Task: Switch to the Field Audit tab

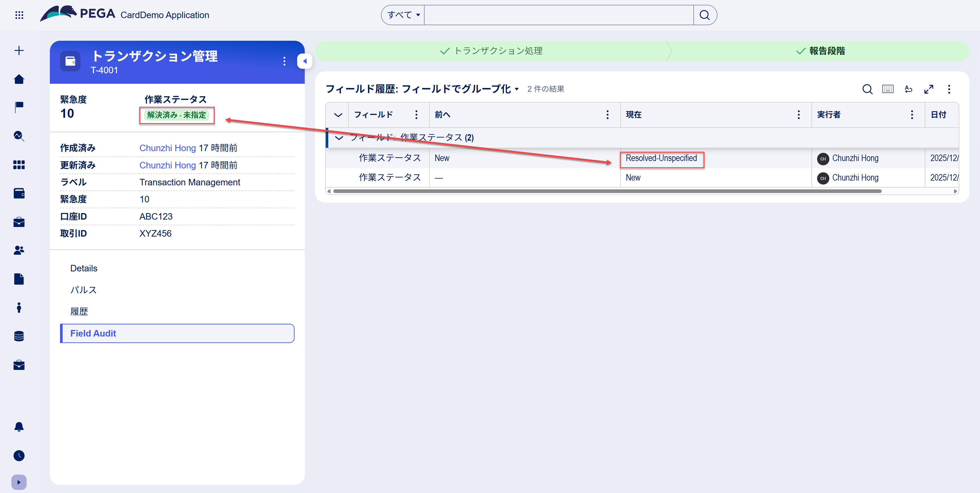Action: pos(93,333)
